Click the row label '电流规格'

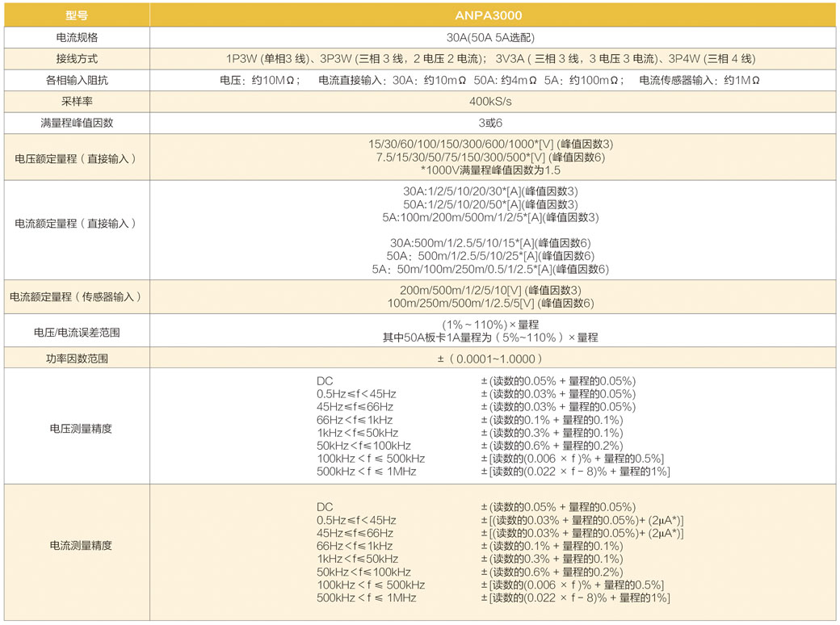(77, 37)
